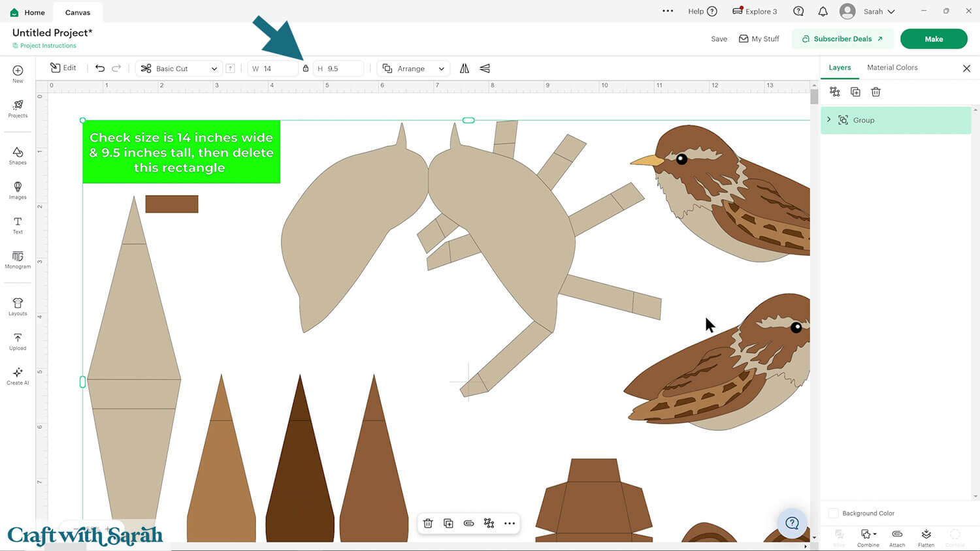Click the operation help question icon
The height and width of the screenshot is (551, 980).
pyautogui.click(x=230, y=69)
